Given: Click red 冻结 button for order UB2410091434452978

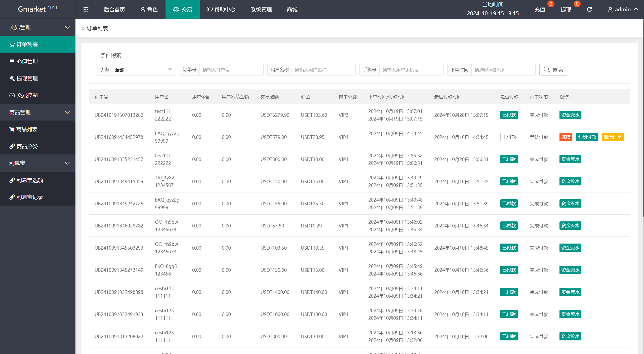Looking at the screenshot, I should coord(566,137).
